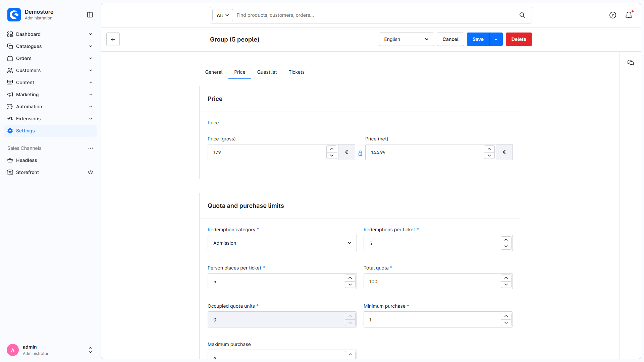Click the Shopware logo icon
The height and width of the screenshot is (362, 644).
tap(14, 15)
